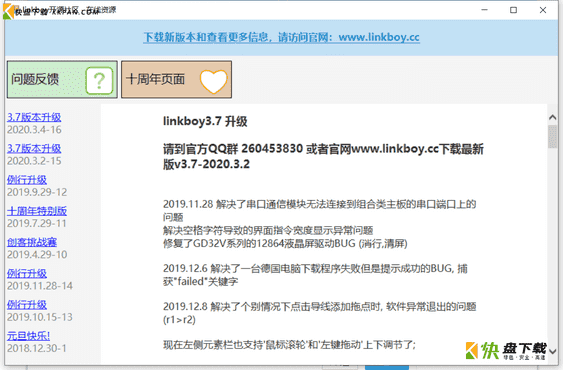Click the date text 2019.7.29-11
Image resolution: width=563 pixels, height=370 pixels.
click(37, 223)
